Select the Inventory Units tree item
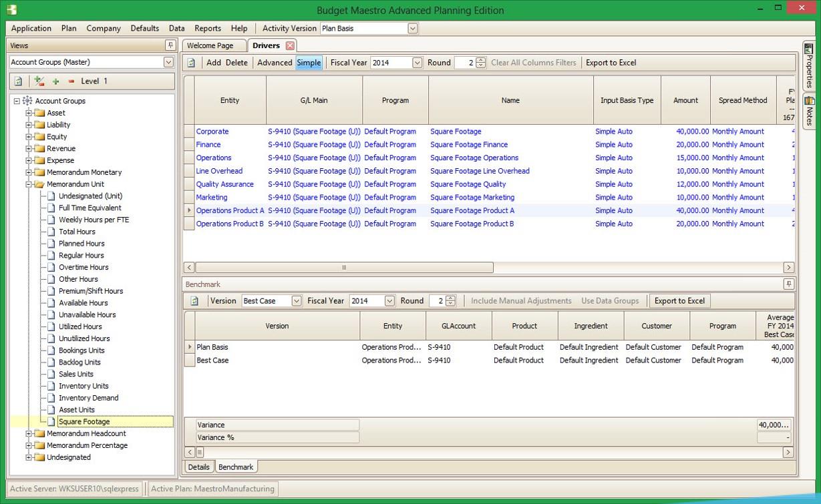This screenshot has height=504, width=821. (x=84, y=387)
